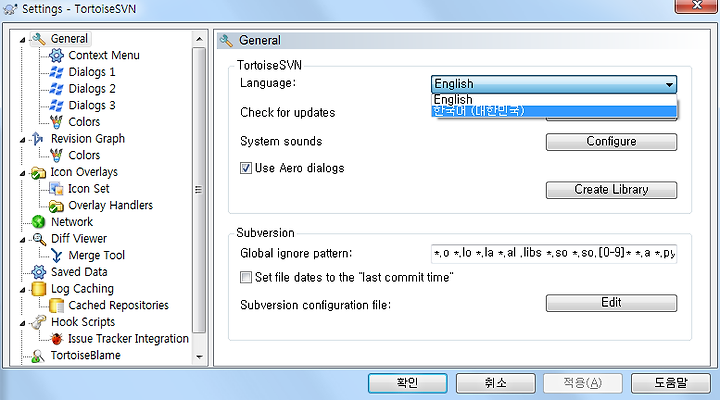Image resolution: width=720 pixels, height=400 pixels.
Task: Select the TortoiseBlame tree item
Action: pyautogui.click(x=85, y=356)
